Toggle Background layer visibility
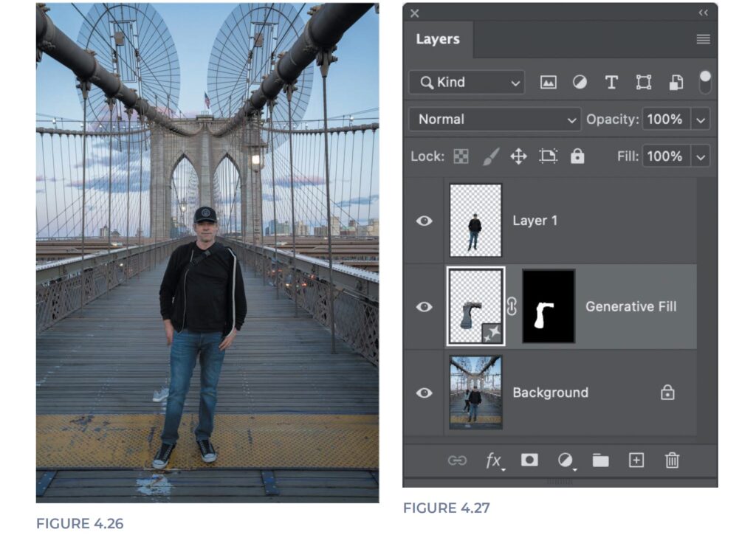The image size is (756, 535). (x=424, y=393)
